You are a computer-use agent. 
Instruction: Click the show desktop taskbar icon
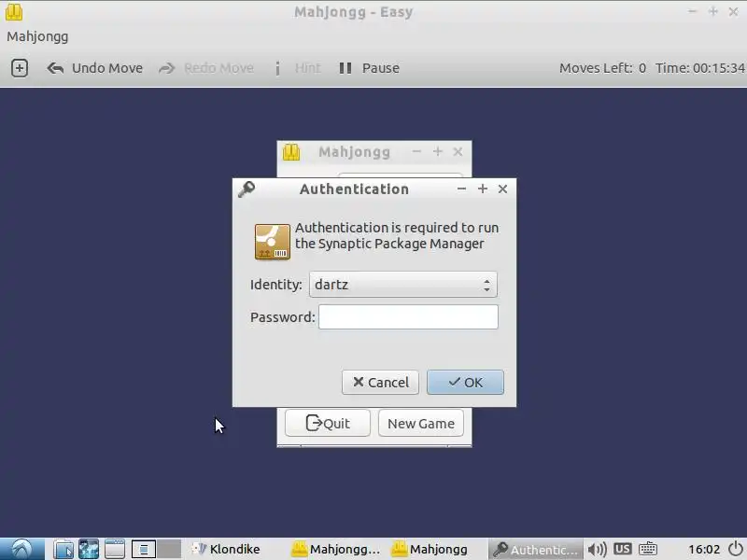[x=114, y=549]
